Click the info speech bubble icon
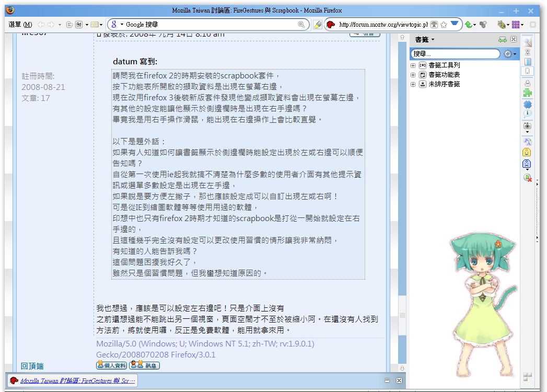 (528, 113)
